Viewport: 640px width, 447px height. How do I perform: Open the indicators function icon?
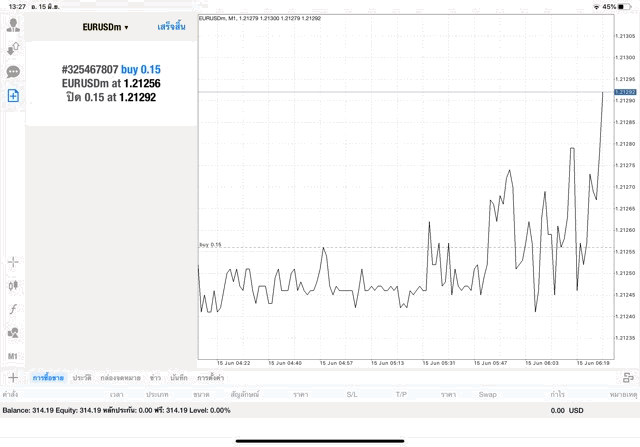[x=13, y=309]
